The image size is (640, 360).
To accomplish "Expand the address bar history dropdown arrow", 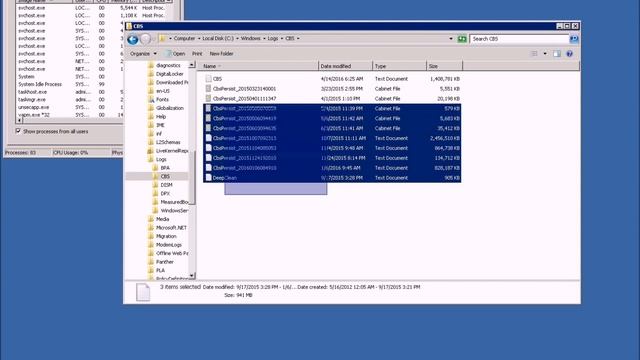I will 451,39.
